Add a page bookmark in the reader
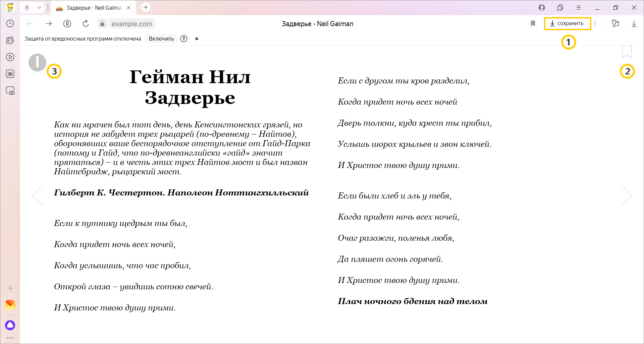The height and width of the screenshot is (344, 644). [627, 52]
